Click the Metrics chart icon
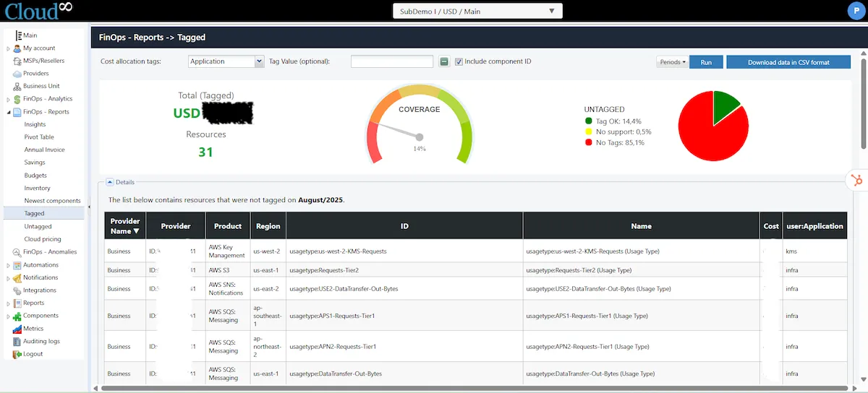This screenshot has height=393, width=868. 17,329
